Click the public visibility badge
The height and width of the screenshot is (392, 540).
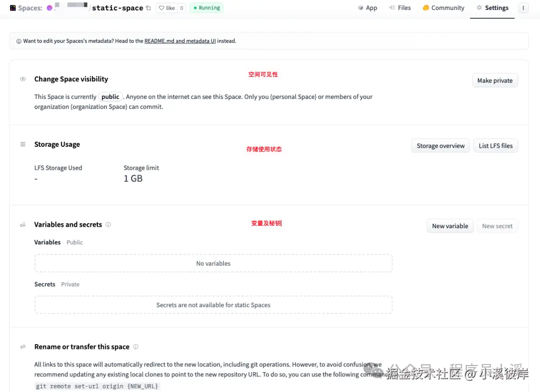[x=110, y=96]
